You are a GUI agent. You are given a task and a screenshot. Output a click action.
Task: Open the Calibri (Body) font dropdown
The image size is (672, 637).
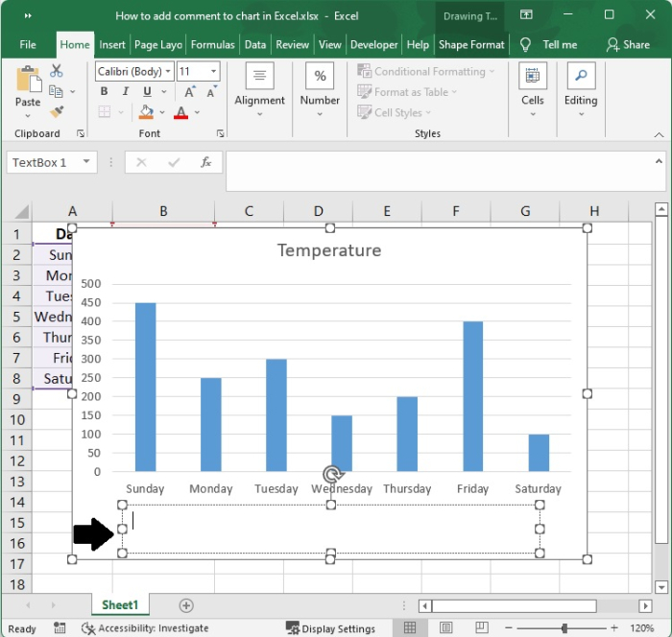[x=169, y=72]
